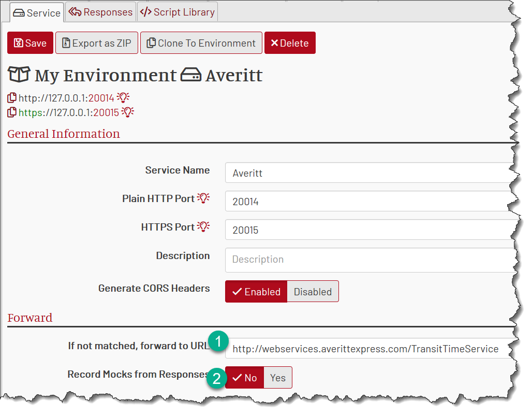This screenshot has height=415, width=532.
Task: Click the My Environment heading text
Action: coord(106,76)
